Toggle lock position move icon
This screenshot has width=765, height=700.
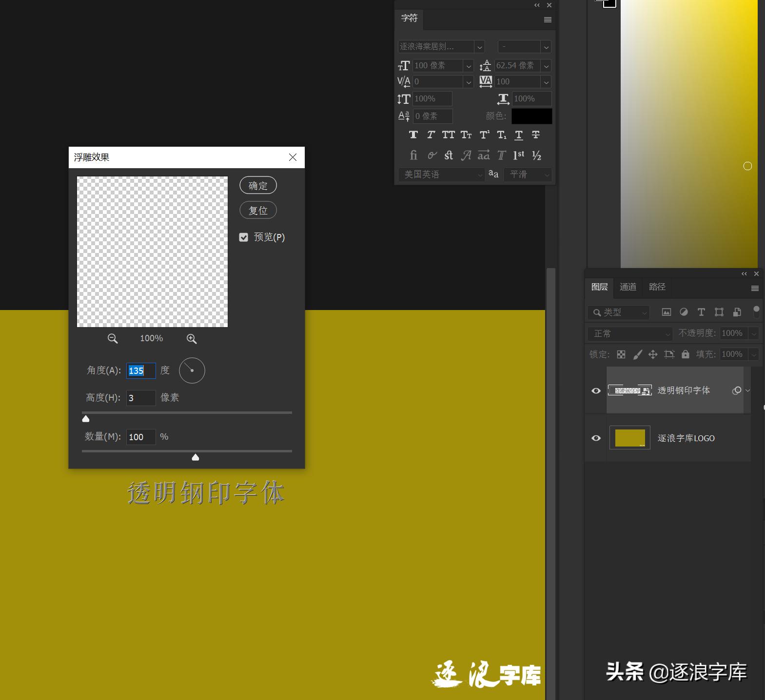pos(653,354)
